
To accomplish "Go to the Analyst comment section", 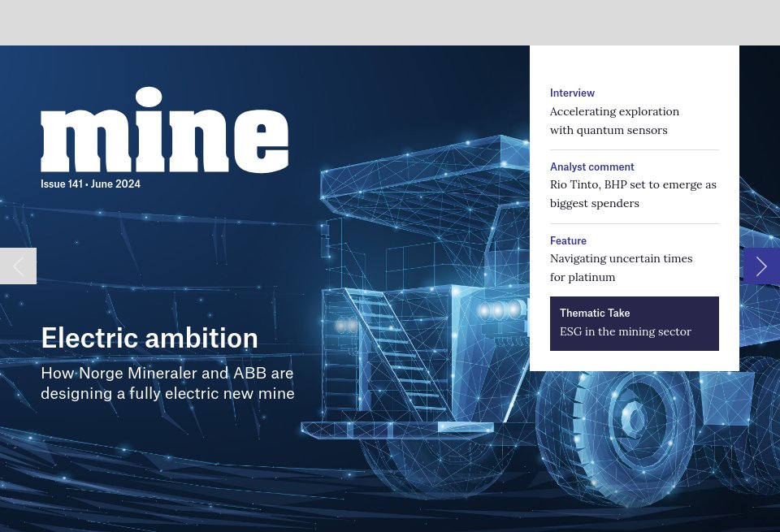I will [x=591, y=167].
